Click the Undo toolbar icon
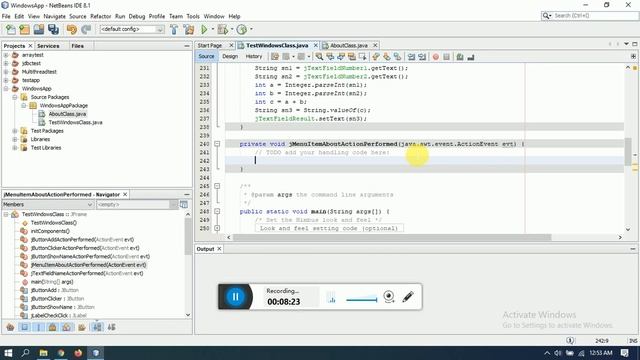This screenshot has height=360, width=640. click(71, 29)
